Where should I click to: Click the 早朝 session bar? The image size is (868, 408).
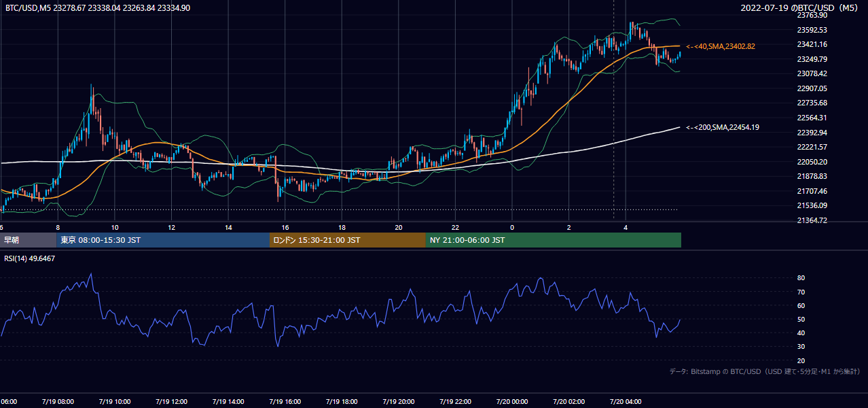click(28, 240)
